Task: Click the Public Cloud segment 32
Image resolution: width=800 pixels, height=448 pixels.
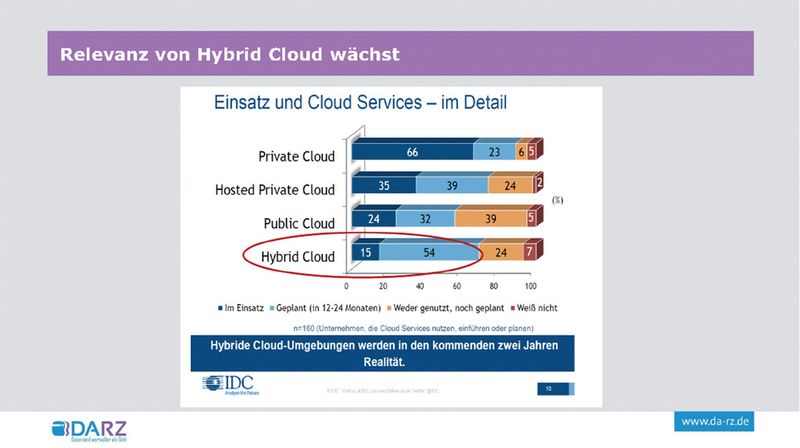Action: 425,219
